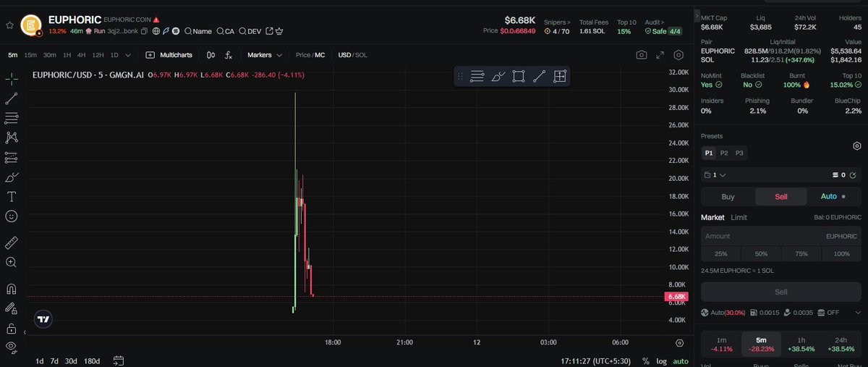868x367 pixels.
Task: Select the crosshair cursor tool
Action: click(12, 79)
